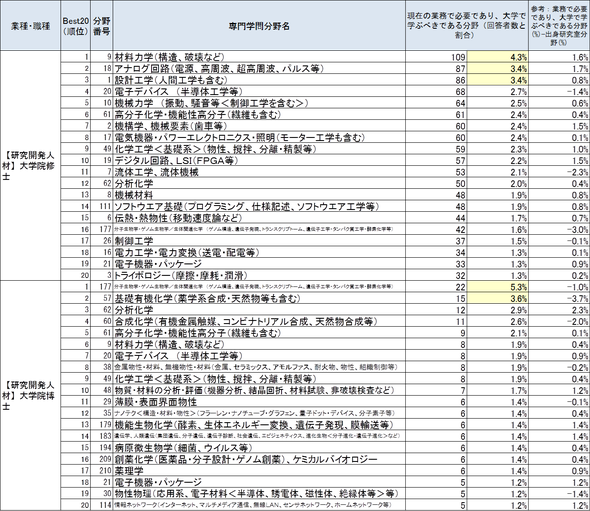Select the Best20（順位） header cell
This screenshot has width=590, height=511.
point(76,26)
